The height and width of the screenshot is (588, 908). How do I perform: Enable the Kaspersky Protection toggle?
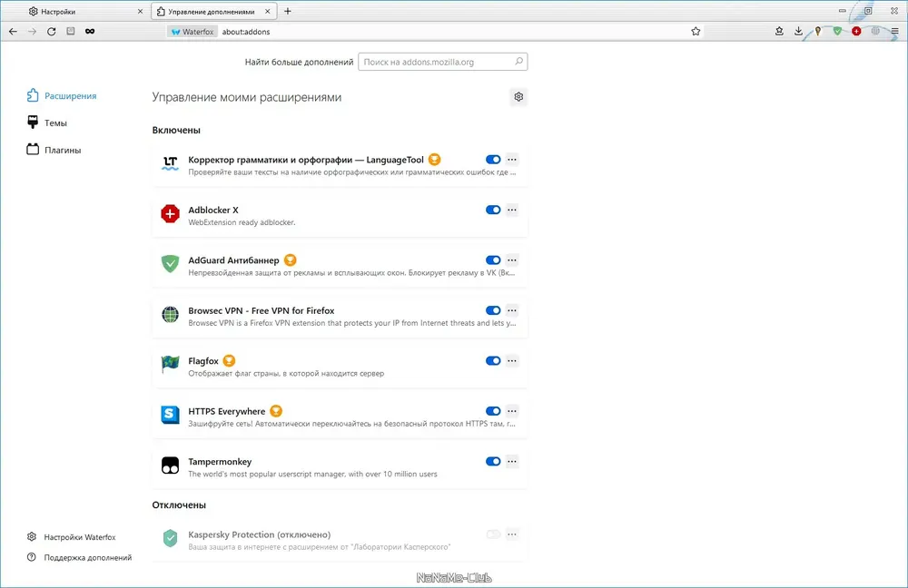(493, 534)
